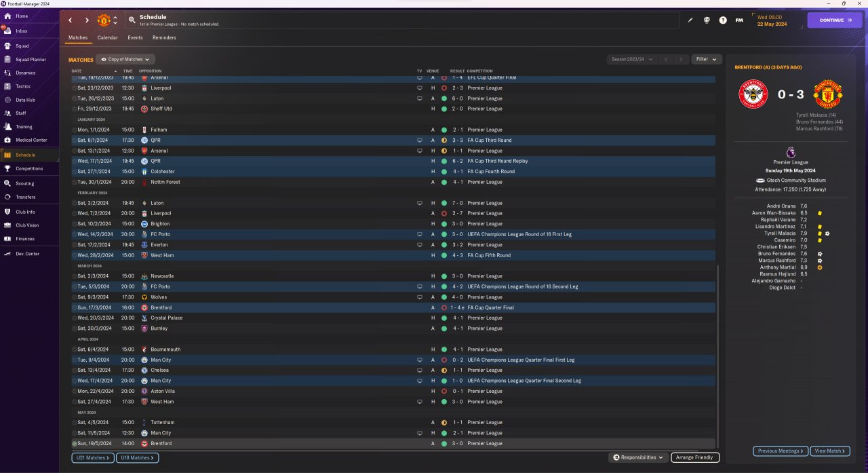Open the FM menu icon
Image resolution: width=868 pixels, height=473 pixels.
click(739, 20)
